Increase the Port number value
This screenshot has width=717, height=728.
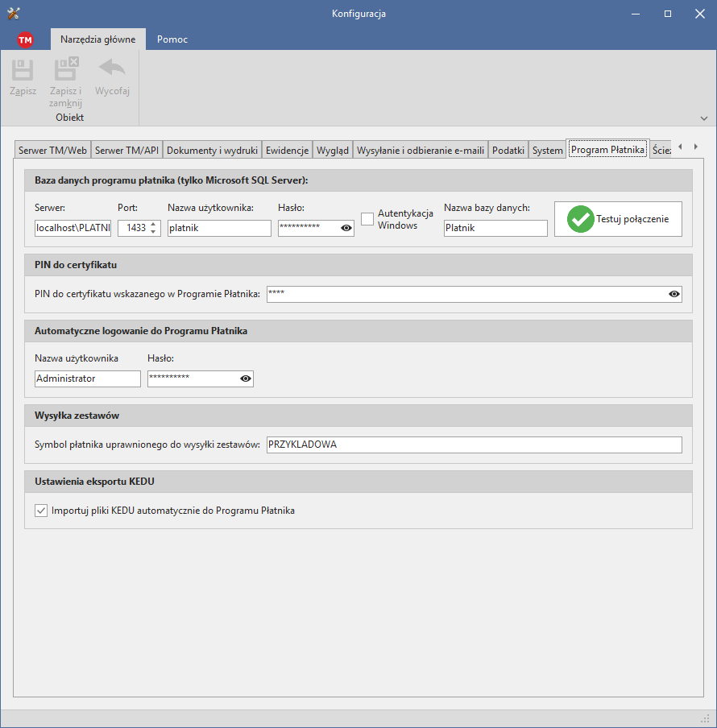(x=153, y=224)
